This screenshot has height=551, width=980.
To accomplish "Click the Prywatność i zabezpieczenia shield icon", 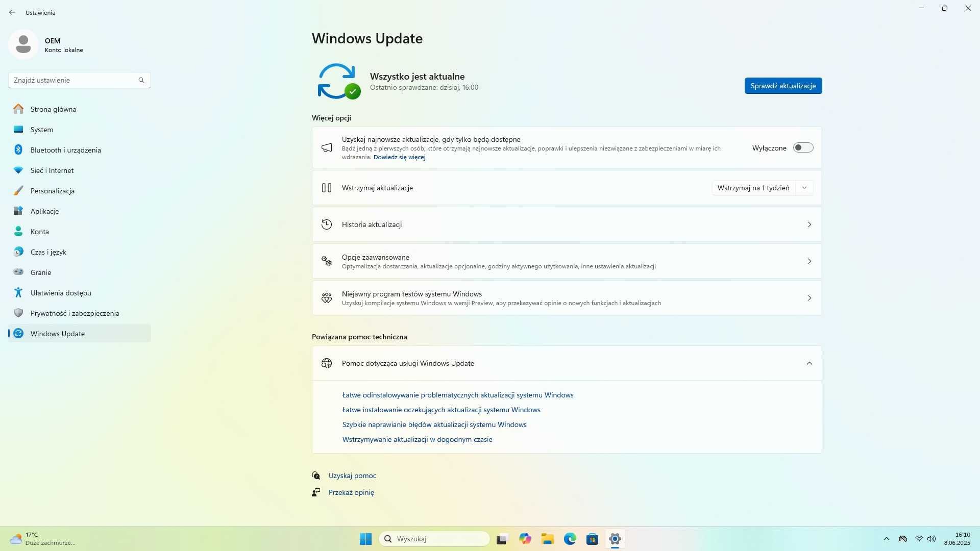I will coord(18,313).
